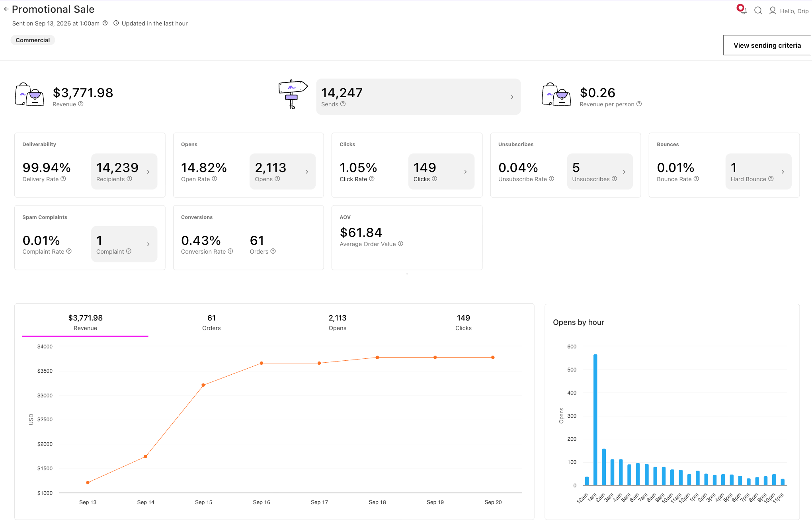812x520 pixels.
Task: Click the $61.84 average order value
Action: click(361, 233)
